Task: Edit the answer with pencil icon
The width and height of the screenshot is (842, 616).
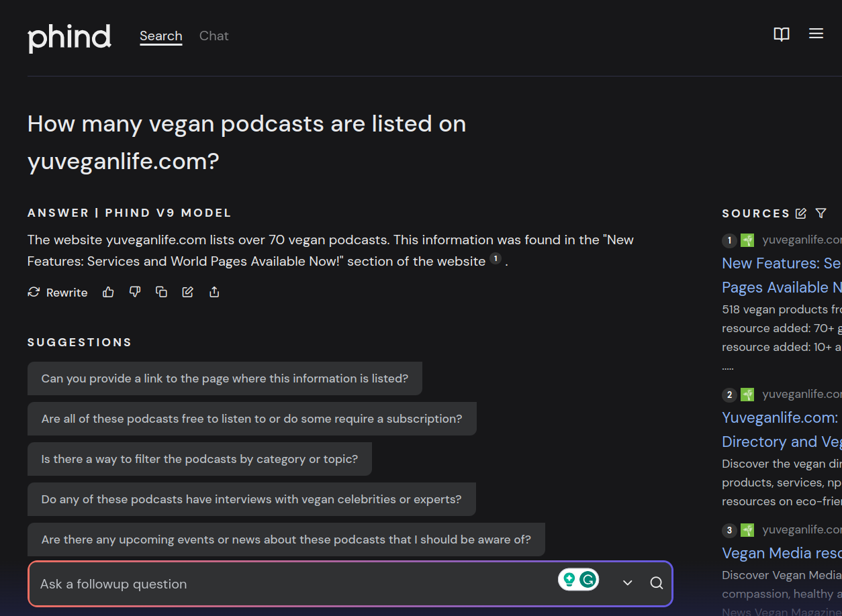Action: point(188,292)
